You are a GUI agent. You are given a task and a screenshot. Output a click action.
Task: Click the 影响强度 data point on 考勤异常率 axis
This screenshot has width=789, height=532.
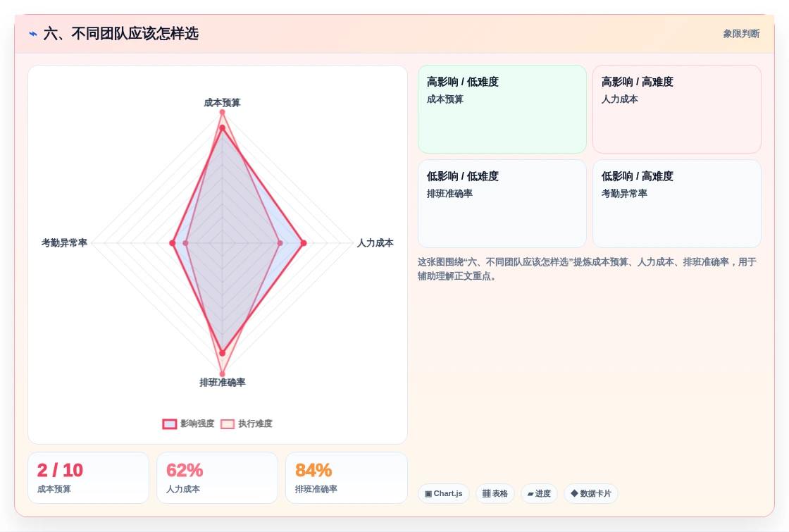pos(173,243)
